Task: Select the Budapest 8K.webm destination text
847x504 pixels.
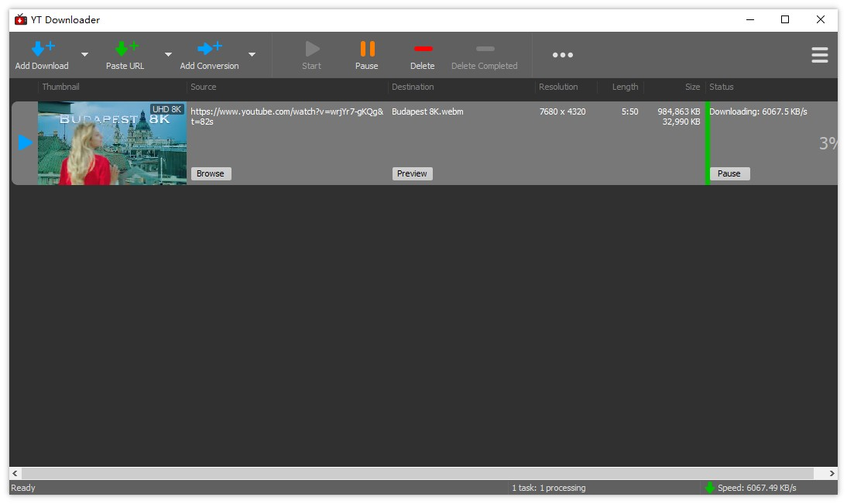Action: (x=427, y=111)
